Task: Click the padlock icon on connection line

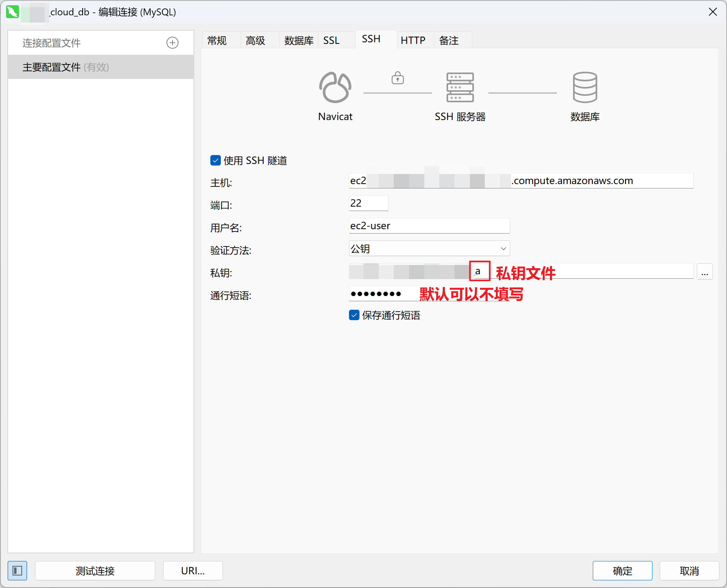Action: (x=398, y=78)
